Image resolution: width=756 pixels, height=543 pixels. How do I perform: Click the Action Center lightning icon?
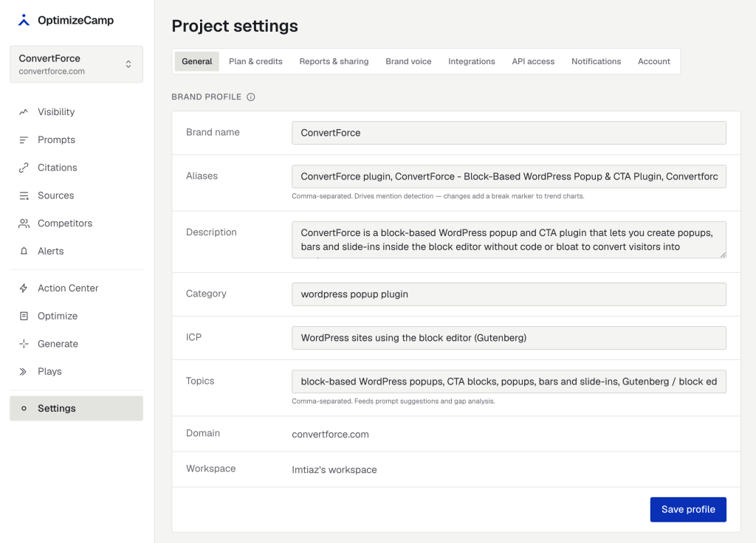[x=24, y=288]
